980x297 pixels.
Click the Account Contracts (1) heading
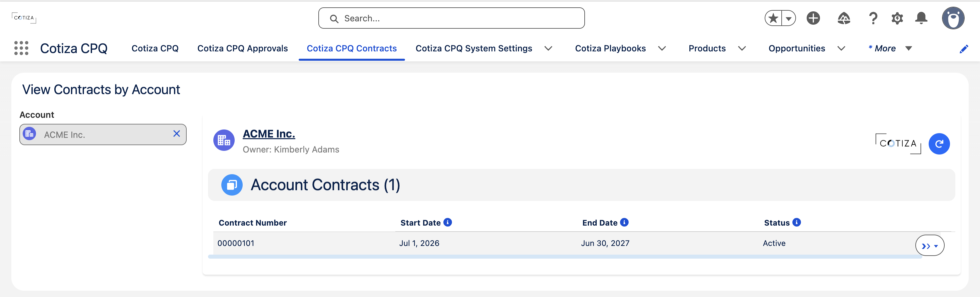click(x=325, y=185)
